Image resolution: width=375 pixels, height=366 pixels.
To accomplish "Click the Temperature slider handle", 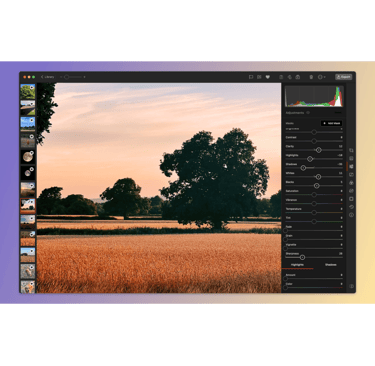I will pos(314,212).
